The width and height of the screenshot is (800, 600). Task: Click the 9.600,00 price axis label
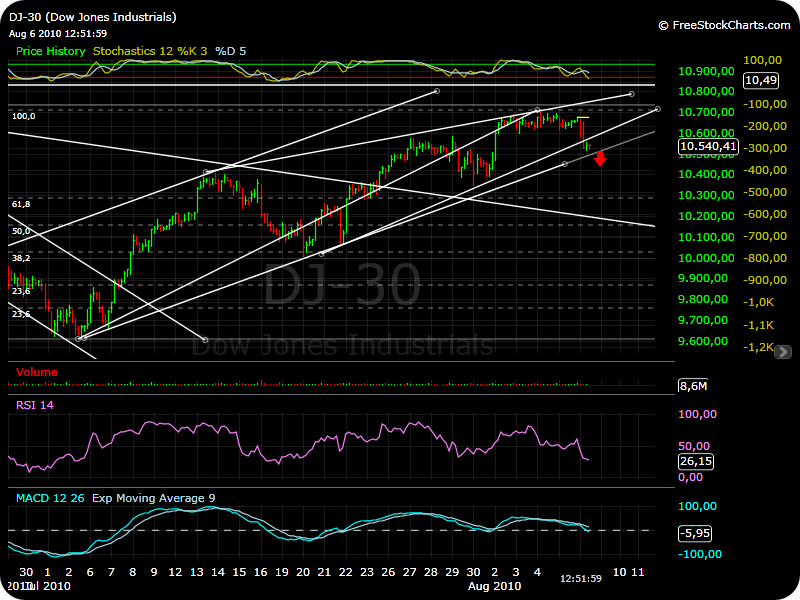point(703,341)
